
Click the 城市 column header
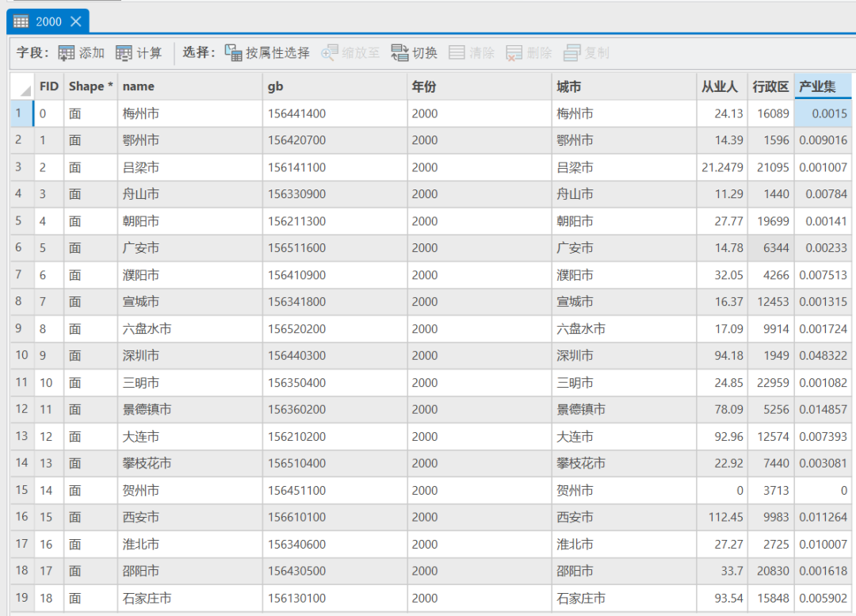point(624,86)
